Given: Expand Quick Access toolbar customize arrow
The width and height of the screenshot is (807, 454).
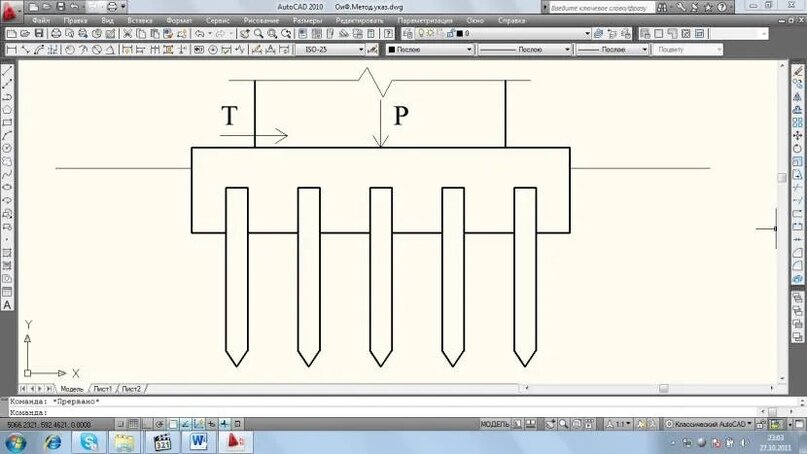Looking at the screenshot, I should tap(124, 7).
